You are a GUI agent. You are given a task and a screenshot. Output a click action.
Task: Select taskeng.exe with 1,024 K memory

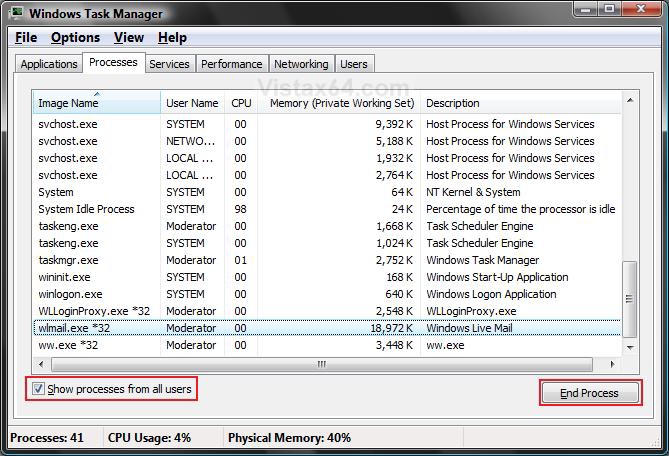click(327, 243)
